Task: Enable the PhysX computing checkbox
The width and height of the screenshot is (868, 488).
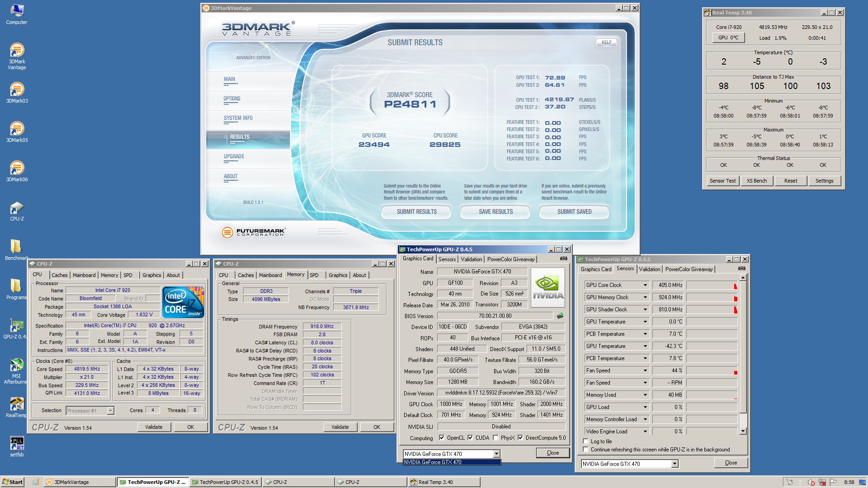Action: [495, 437]
